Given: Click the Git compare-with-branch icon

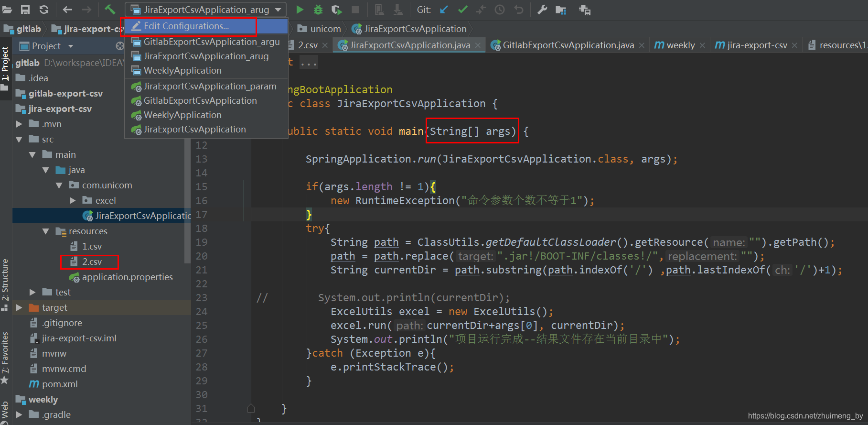Looking at the screenshot, I should click(x=481, y=10).
